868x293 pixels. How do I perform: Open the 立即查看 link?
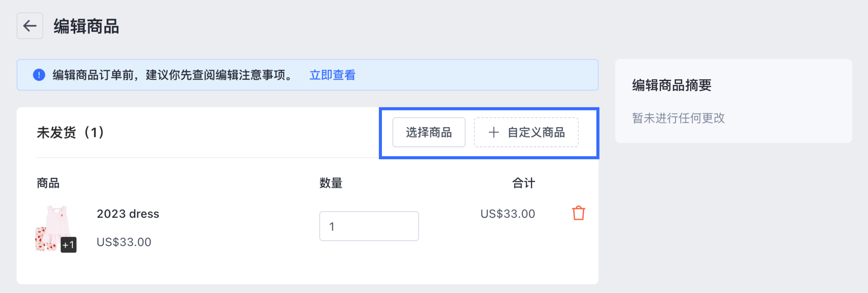pyautogui.click(x=332, y=75)
